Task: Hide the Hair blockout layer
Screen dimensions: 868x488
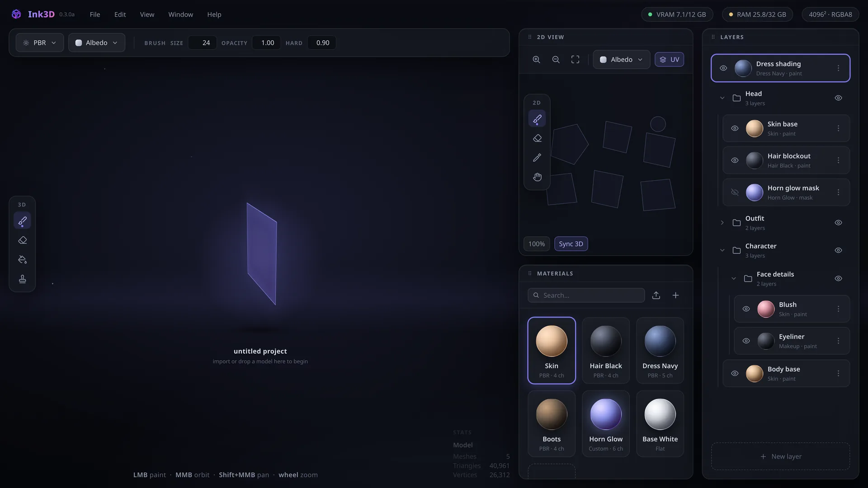Action: tap(735, 160)
